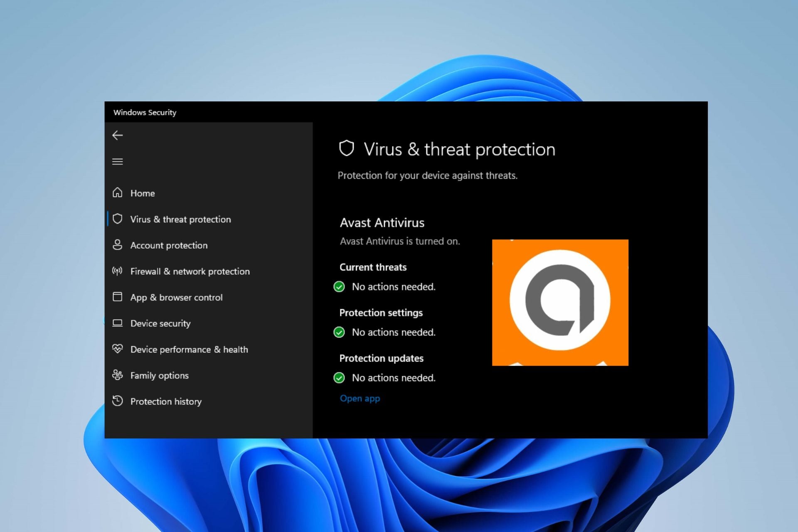Open the Home menu item

pos(143,193)
